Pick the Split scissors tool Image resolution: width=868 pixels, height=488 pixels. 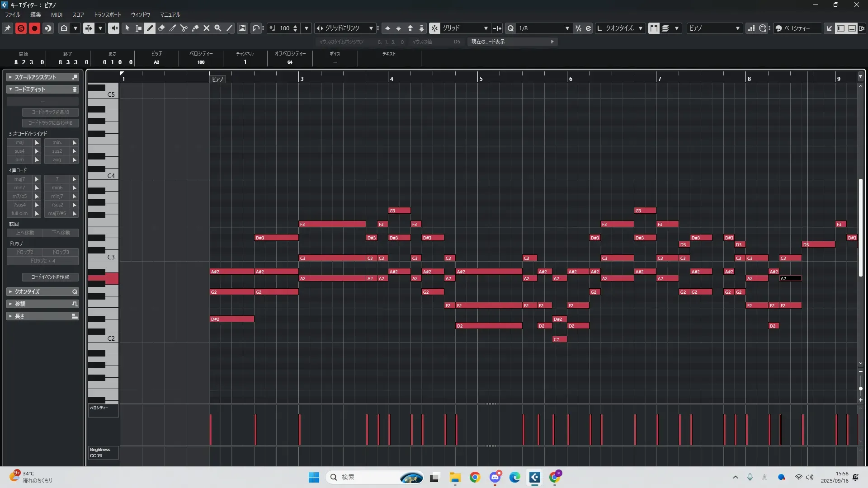184,28
